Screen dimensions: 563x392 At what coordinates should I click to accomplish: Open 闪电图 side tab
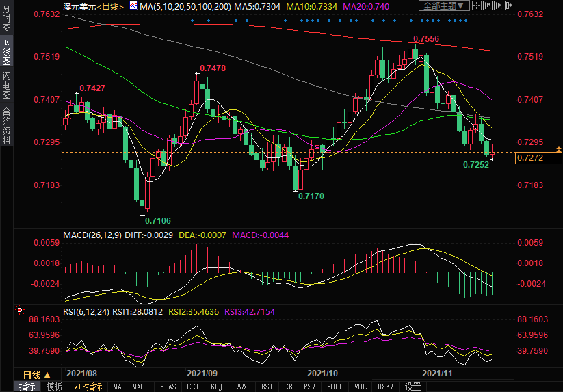pyautogui.click(x=6, y=86)
